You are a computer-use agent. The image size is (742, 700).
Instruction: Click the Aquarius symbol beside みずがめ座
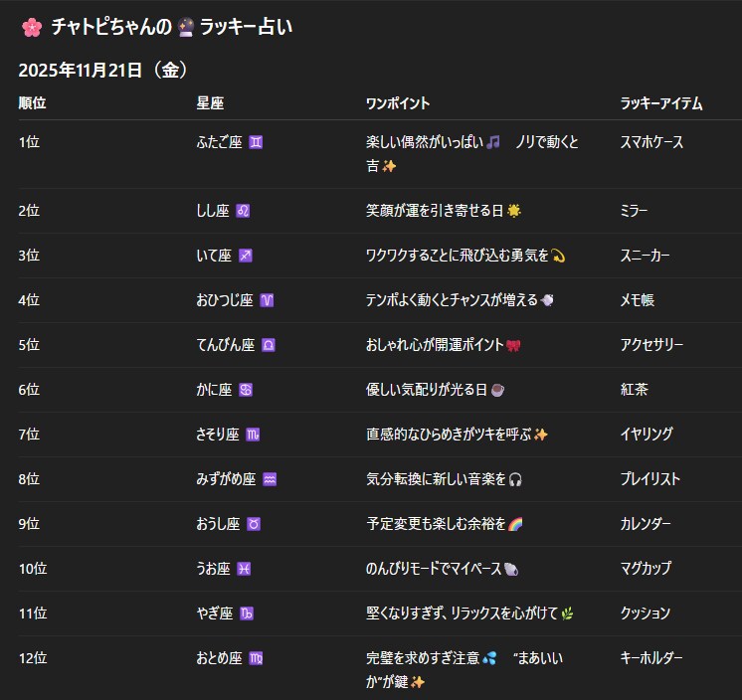point(270,479)
